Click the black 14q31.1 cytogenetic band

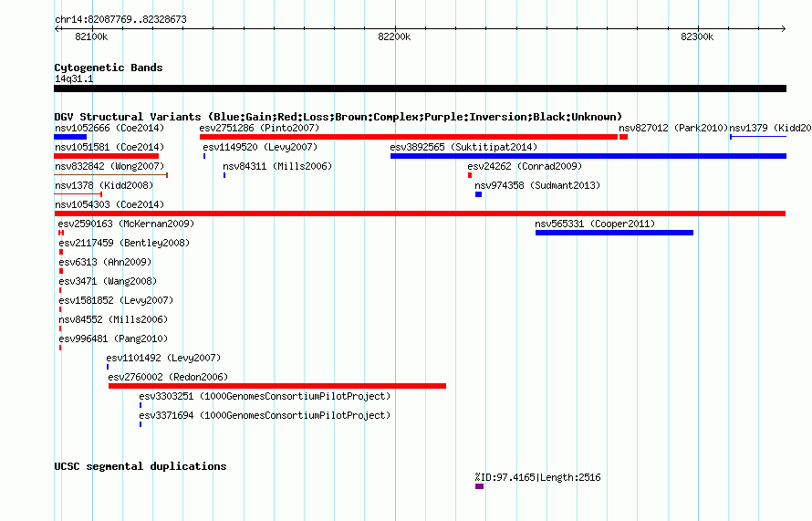point(420,89)
